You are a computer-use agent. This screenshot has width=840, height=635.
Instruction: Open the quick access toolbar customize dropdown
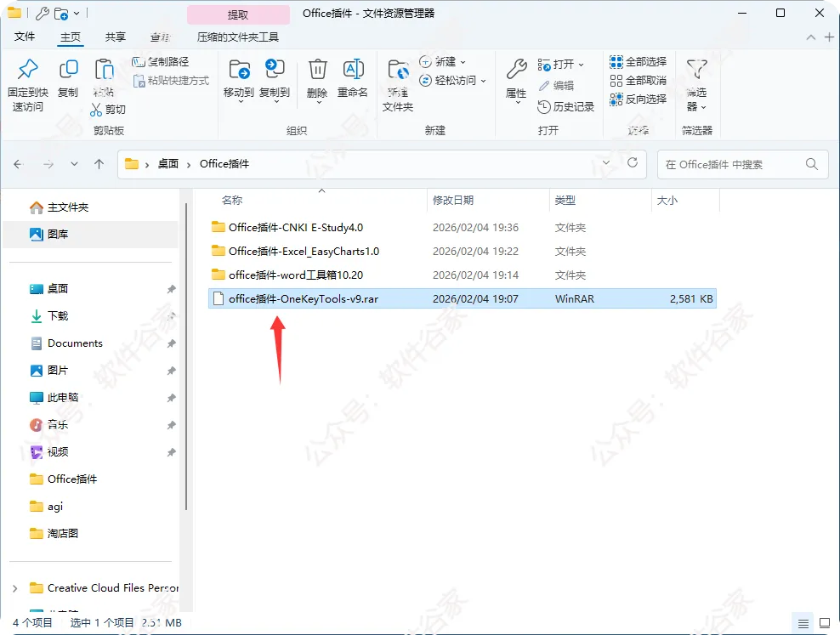(77, 14)
